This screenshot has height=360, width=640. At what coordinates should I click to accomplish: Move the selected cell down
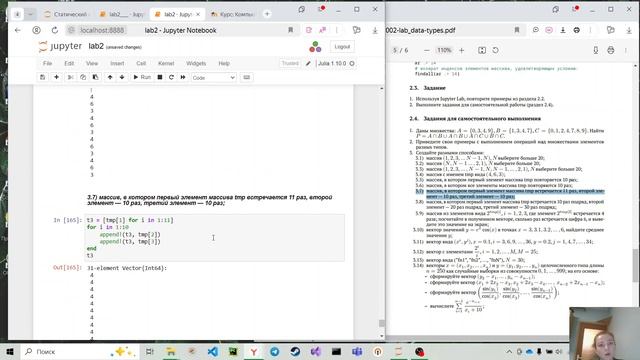[122, 77]
